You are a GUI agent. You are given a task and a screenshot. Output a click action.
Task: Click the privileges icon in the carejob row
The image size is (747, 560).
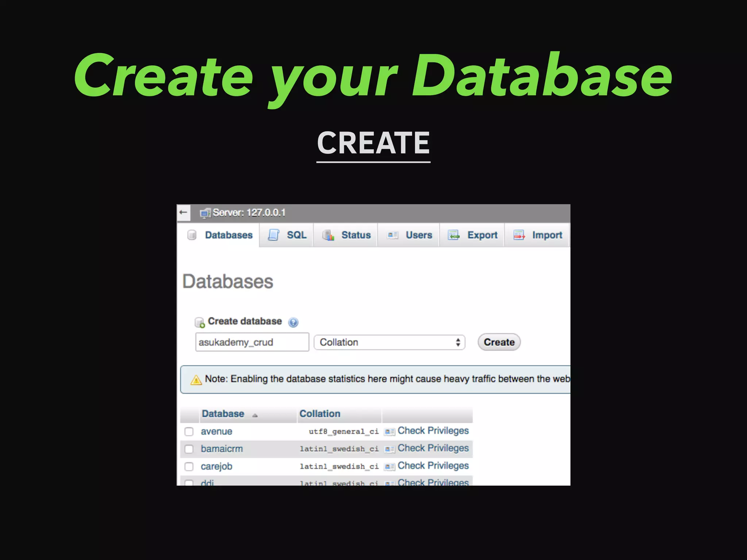390,467
